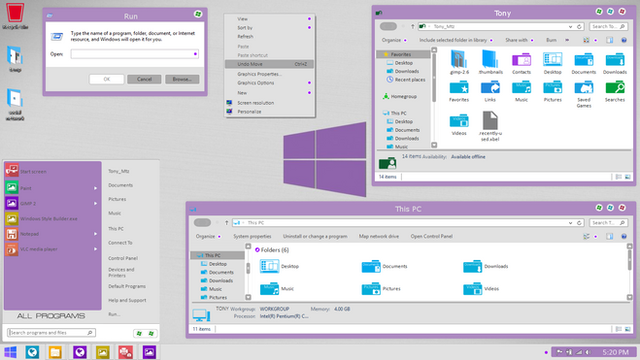Viewport: 640px width, 360px height.
Task: Launch Windows Style Builder.exe from start menu
Action: tap(53, 218)
